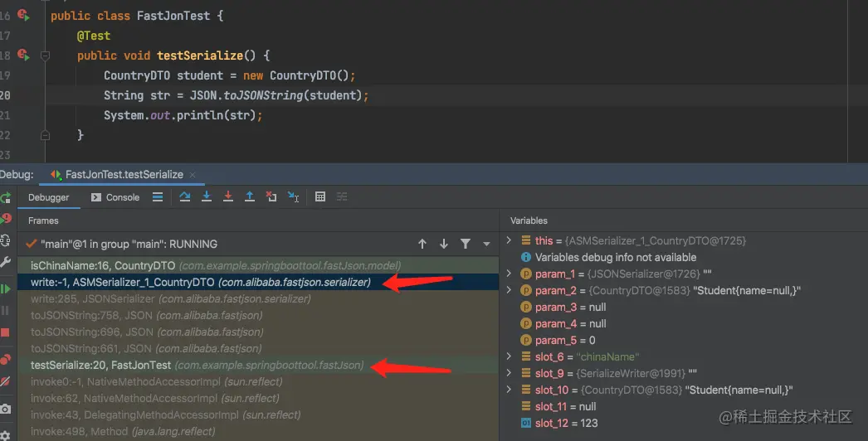Click toJSONString in editor line 20

coord(264,95)
